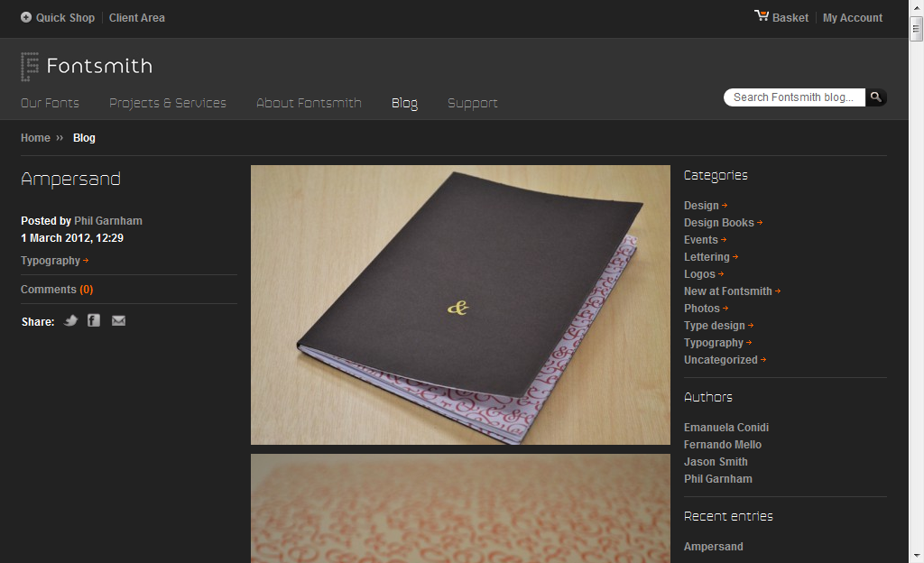
Task: Click the '1 March 2012, 12:29' date
Action: (72, 238)
